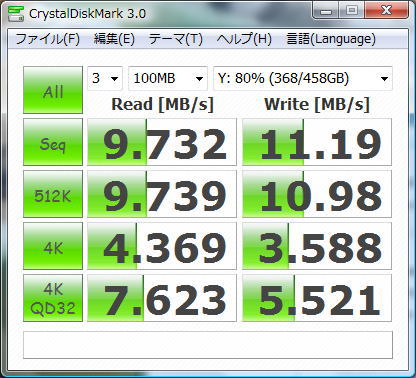Select the 4K QD32 write result 5.521
416x378 pixels.
(x=317, y=298)
